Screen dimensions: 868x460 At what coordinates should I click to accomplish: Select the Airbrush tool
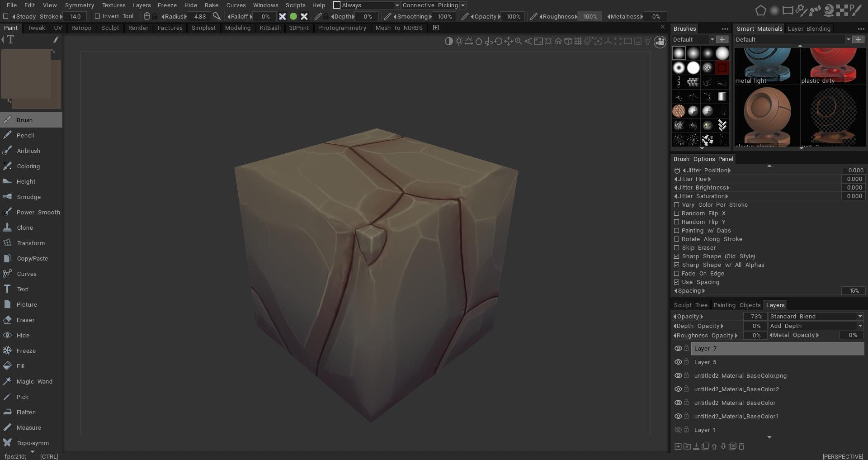(x=31, y=151)
